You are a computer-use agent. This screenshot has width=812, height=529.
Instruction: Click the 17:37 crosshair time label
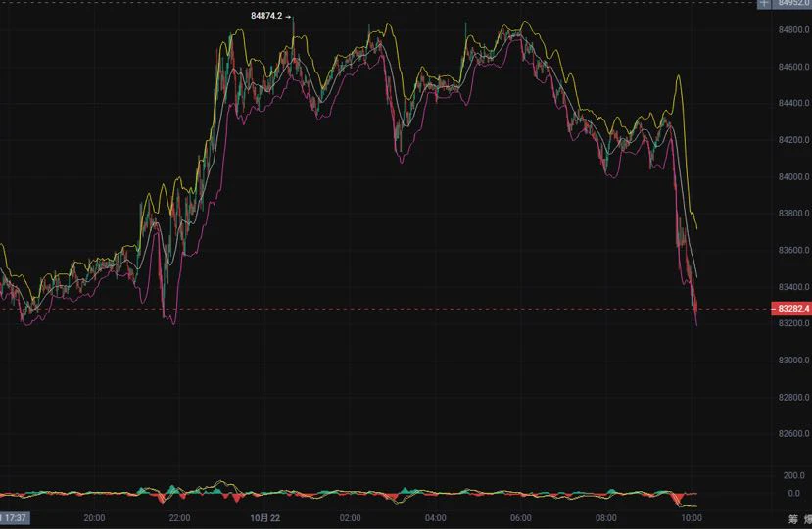15,517
